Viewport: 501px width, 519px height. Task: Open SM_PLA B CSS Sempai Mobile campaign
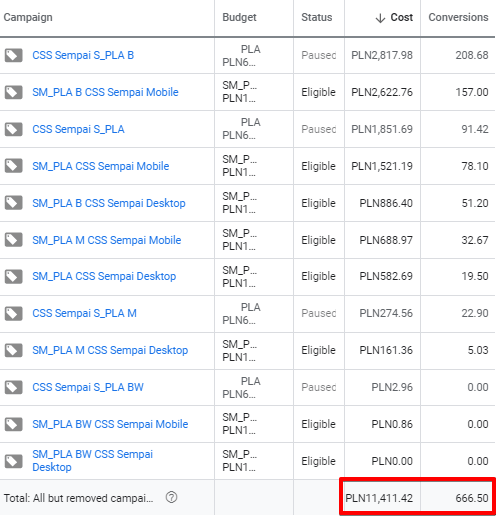105,92
